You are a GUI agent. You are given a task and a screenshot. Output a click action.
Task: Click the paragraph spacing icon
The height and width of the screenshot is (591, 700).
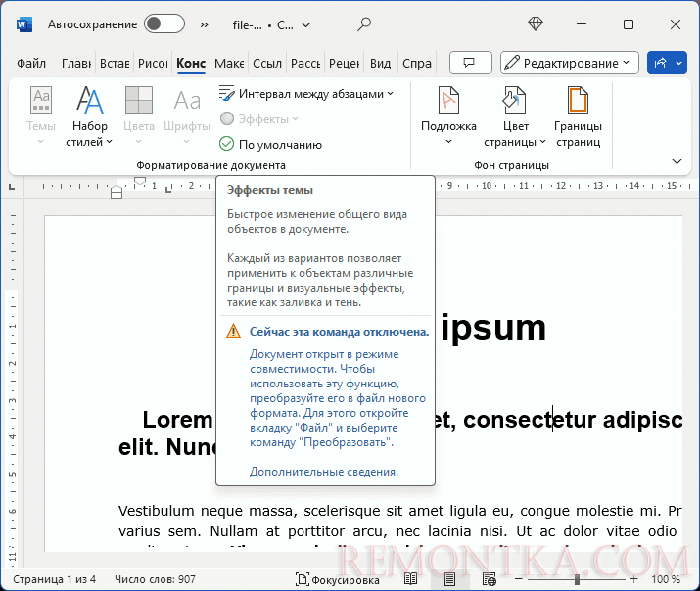(226, 93)
